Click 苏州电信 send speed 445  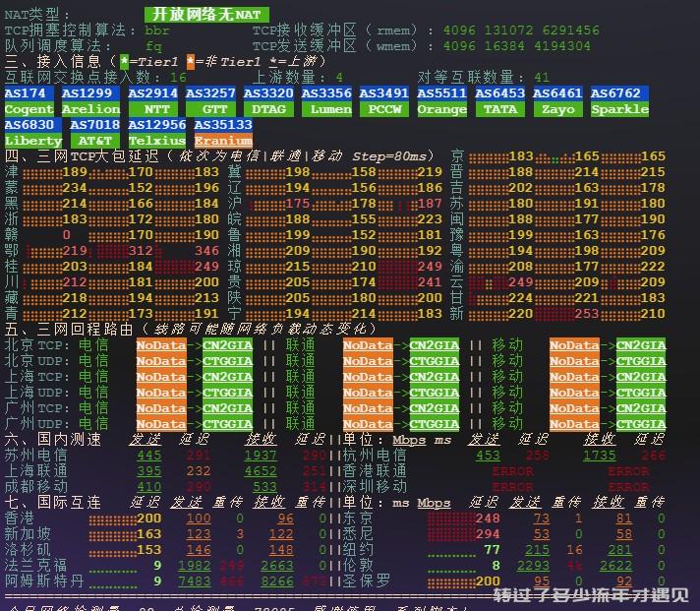[148, 456]
